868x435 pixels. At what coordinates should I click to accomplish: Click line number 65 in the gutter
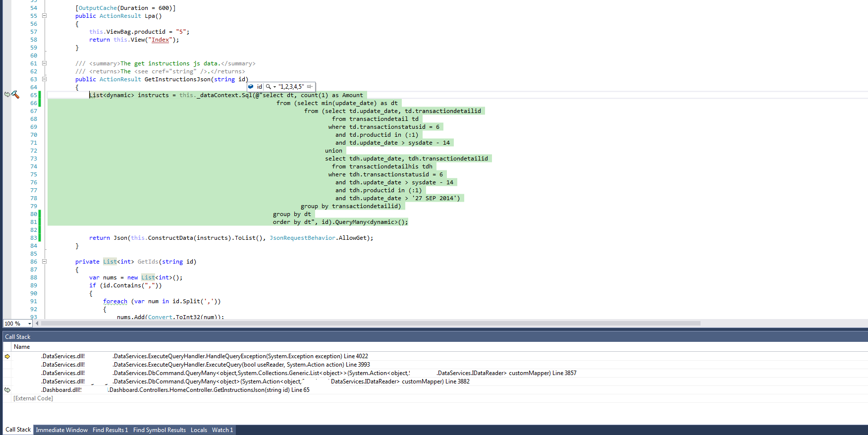(33, 95)
